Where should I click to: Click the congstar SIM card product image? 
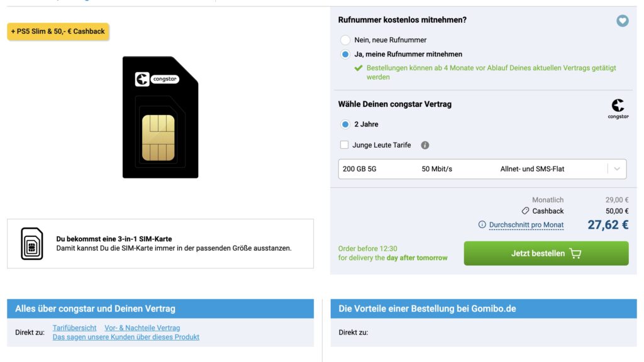tap(160, 118)
